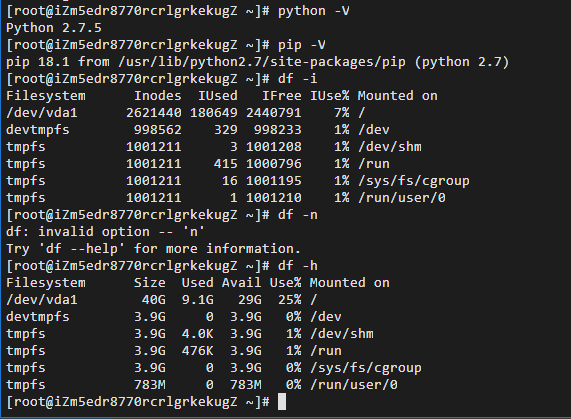Click the 'pip -V' command text
Viewport: 571px width, 419px height.
pyautogui.click(x=302, y=45)
